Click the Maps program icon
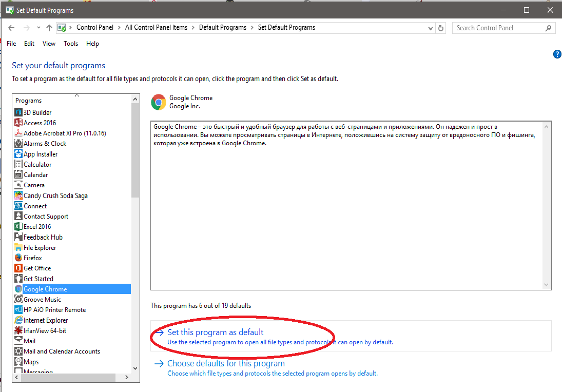 18,362
